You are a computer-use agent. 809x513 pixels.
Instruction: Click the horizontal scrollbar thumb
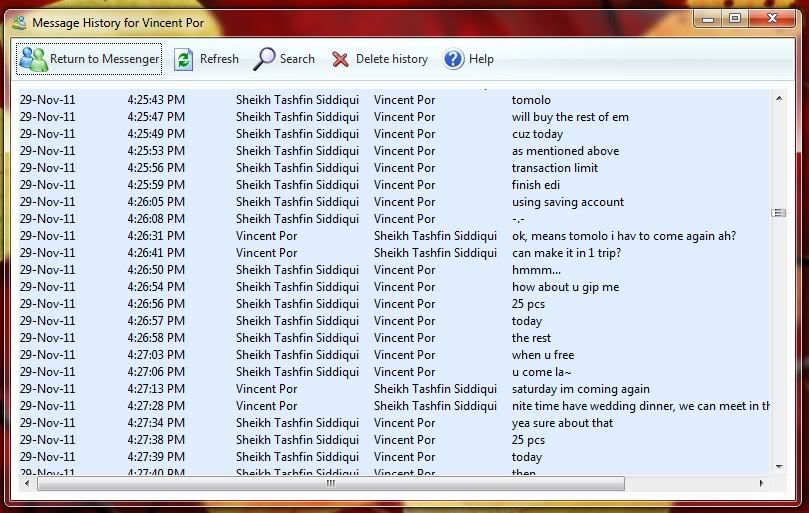click(331, 484)
